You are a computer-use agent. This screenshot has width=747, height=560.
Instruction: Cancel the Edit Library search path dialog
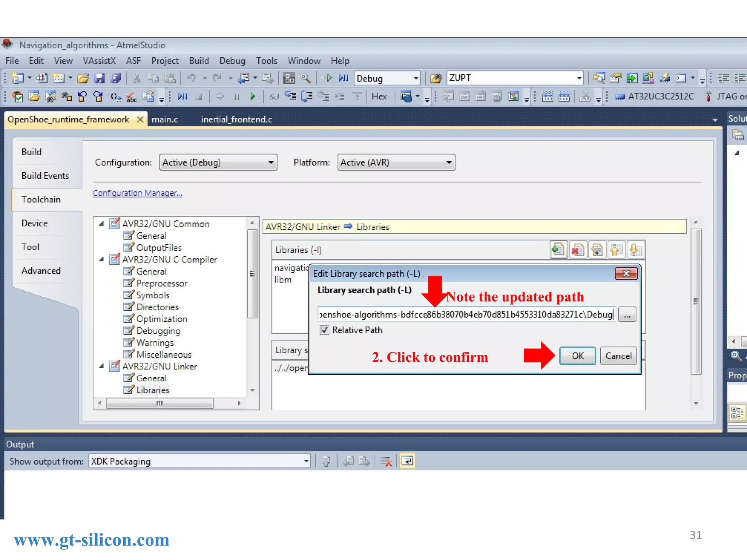point(618,356)
